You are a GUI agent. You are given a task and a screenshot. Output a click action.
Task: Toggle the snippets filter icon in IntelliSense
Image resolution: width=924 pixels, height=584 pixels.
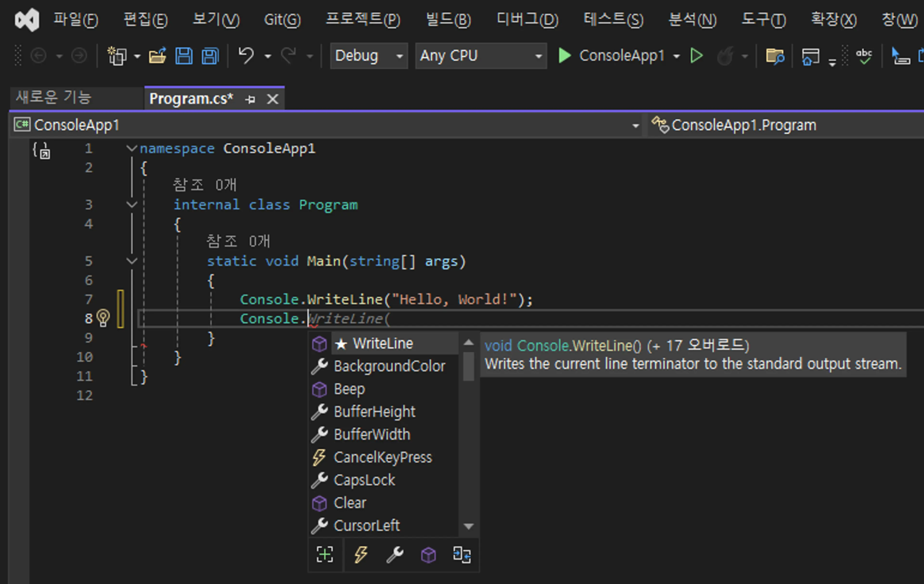[462, 555]
